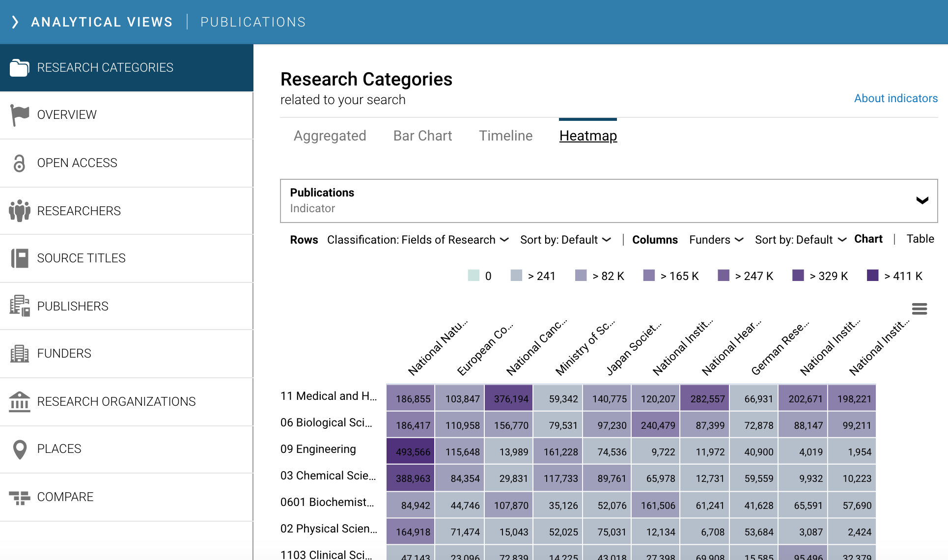This screenshot has width=948, height=560.
Task: Click the Open Access lock icon
Action: [x=19, y=163]
